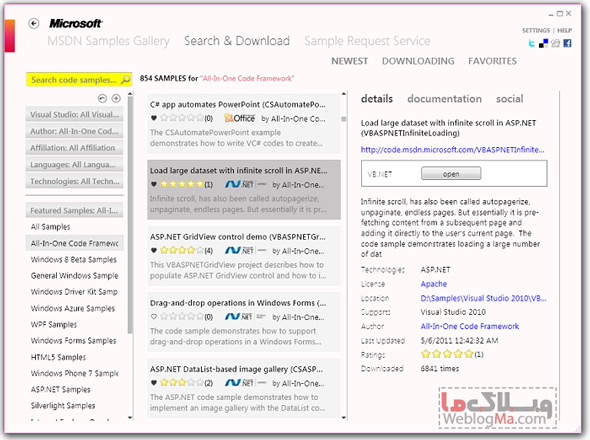Open the Twitter share icon

click(x=532, y=43)
